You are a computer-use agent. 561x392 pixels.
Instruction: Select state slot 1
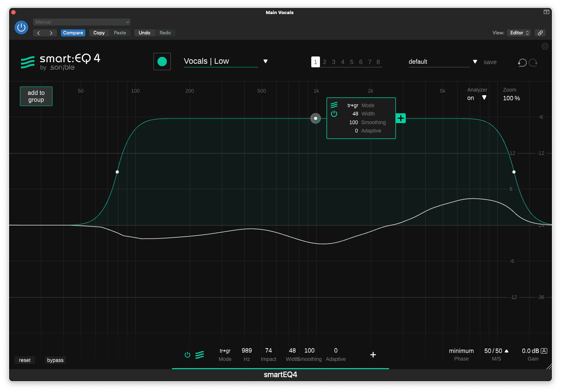click(316, 62)
